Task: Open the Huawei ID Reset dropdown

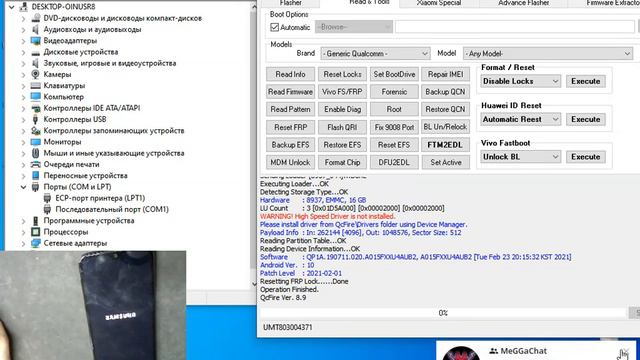Action: click(520, 119)
